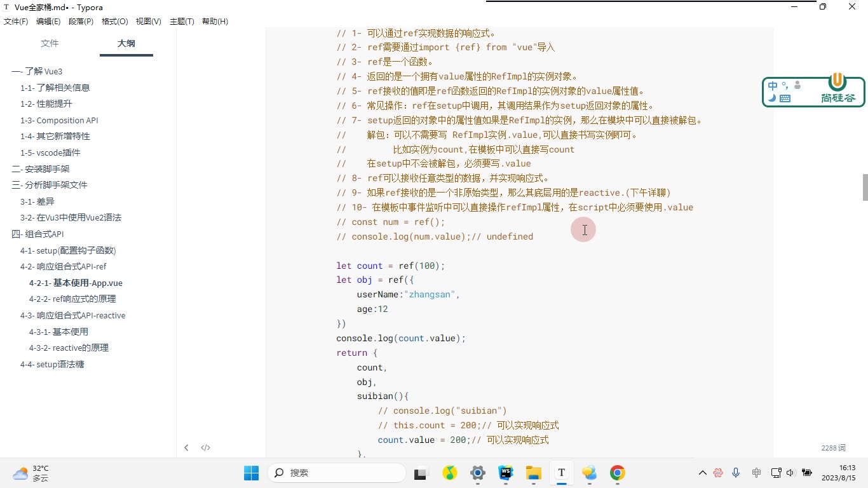Image resolution: width=868 pixels, height=488 pixels.
Task: Go to outline item 4-4- setup语法糖
Action: [x=52, y=364]
